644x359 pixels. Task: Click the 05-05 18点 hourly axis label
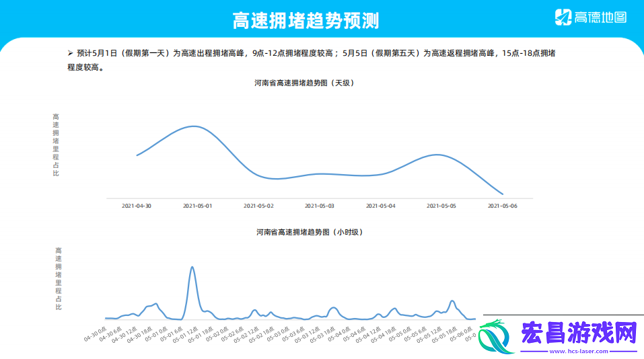[445, 334]
